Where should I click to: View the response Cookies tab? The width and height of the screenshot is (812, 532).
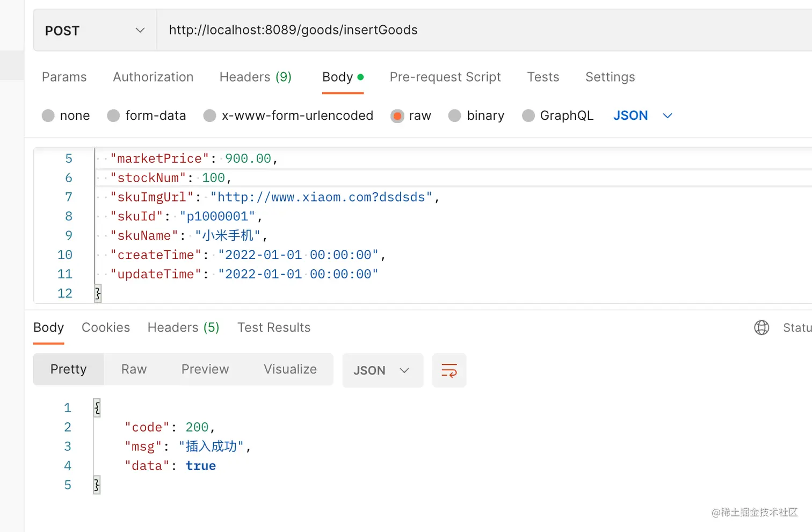pos(106,327)
